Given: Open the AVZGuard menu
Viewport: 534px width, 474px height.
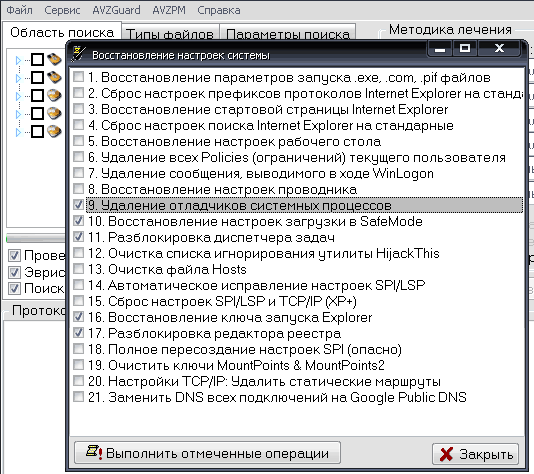Looking at the screenshot, I should pos(116,10).
